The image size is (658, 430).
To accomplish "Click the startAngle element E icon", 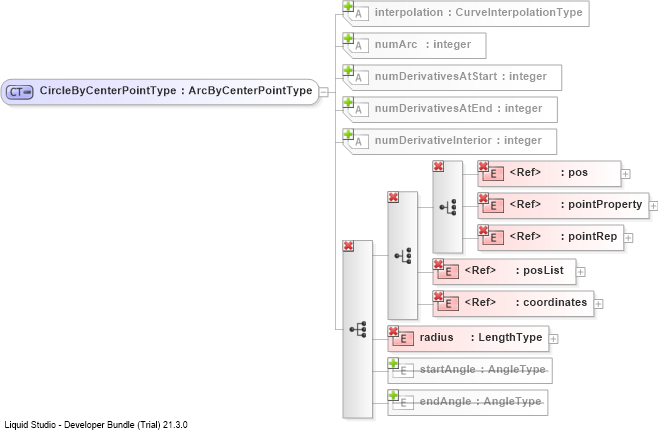I will [403, 371].
